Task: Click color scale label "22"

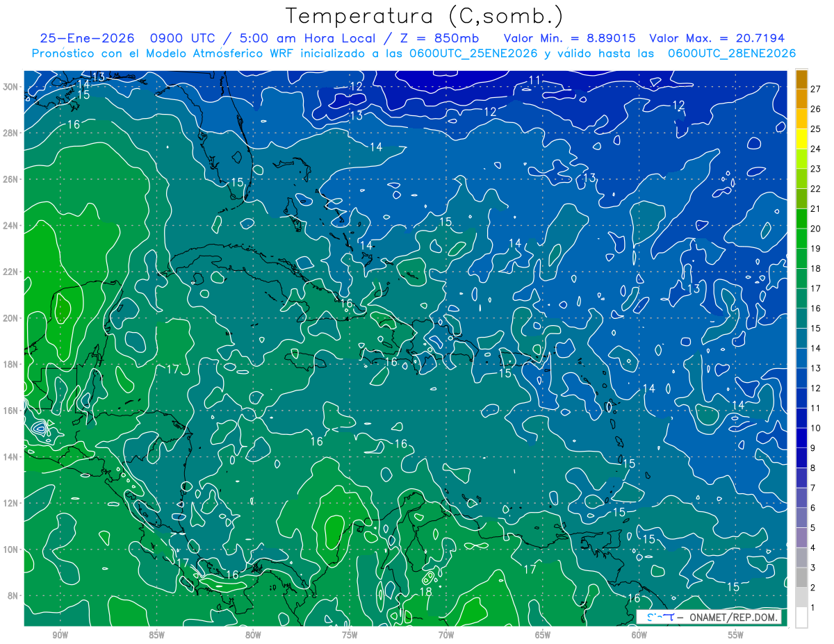Action: pyautogui.click(x=816, y=189)
